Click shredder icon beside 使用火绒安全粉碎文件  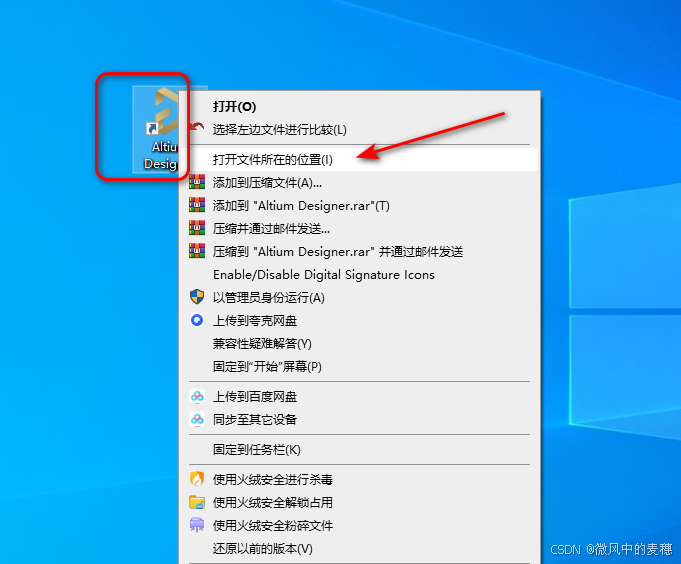click(x=197, y=525)
